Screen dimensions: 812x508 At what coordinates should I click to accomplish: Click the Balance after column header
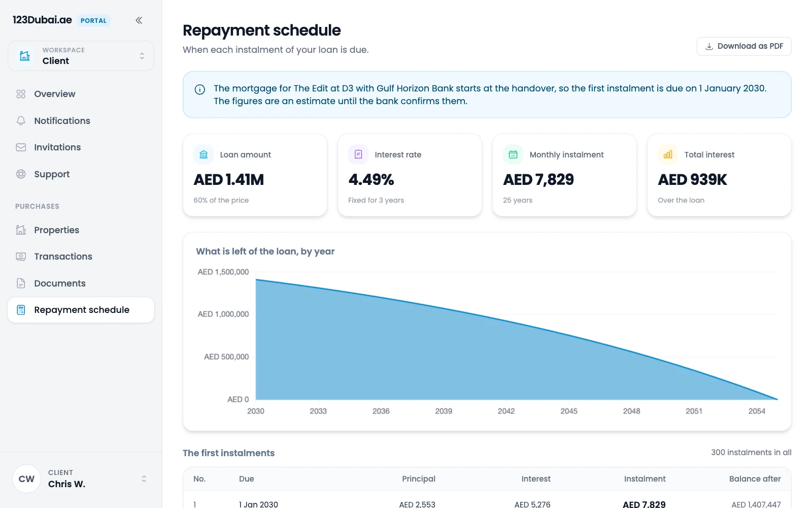point(755,479)
